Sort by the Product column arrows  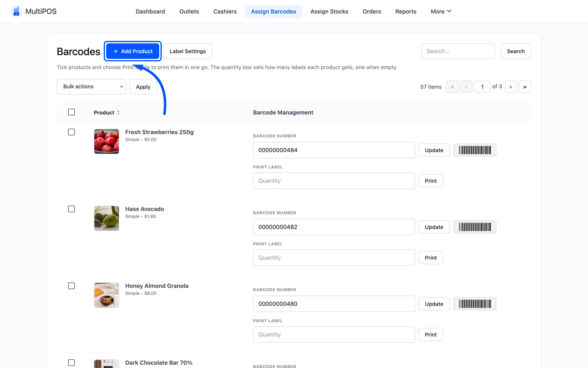pos(118,112)
